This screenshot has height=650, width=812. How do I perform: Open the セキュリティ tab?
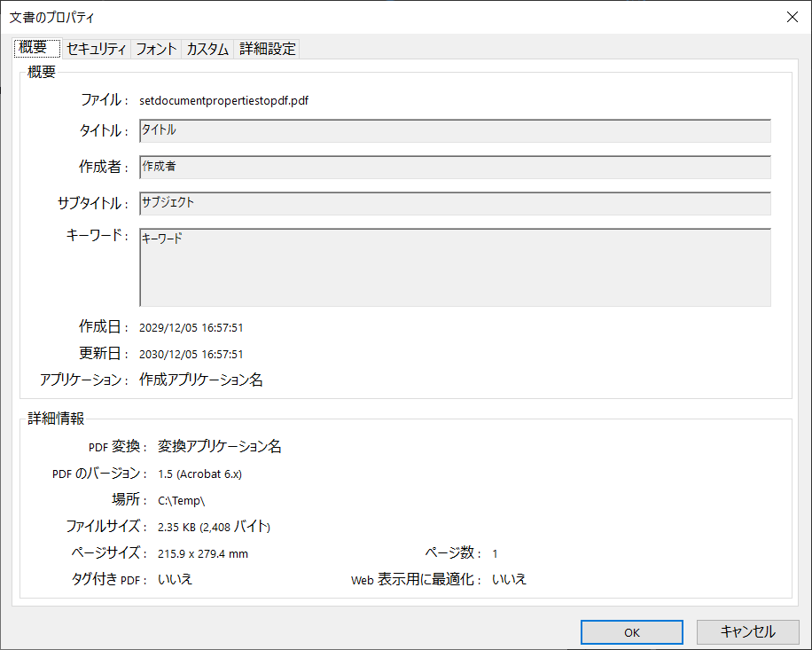click(97, 49)
